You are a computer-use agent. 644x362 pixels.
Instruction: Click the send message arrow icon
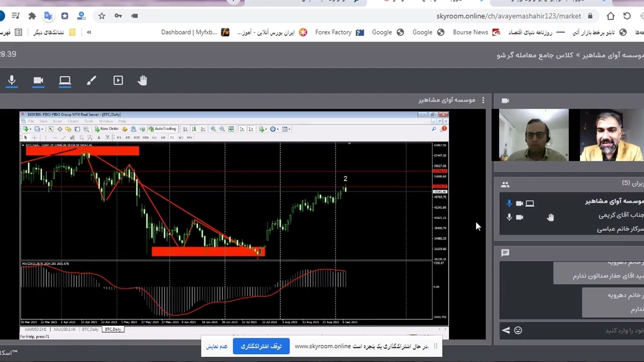tap(506, 330)
